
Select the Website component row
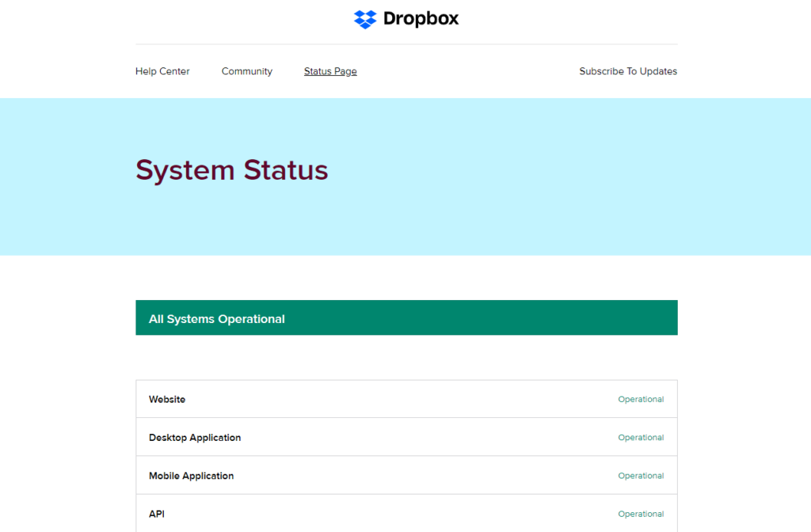point(406,399)
